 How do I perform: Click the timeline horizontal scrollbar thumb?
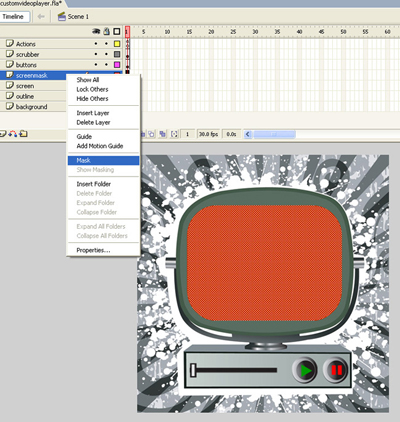pyautogui.click(x=274, y=134)
